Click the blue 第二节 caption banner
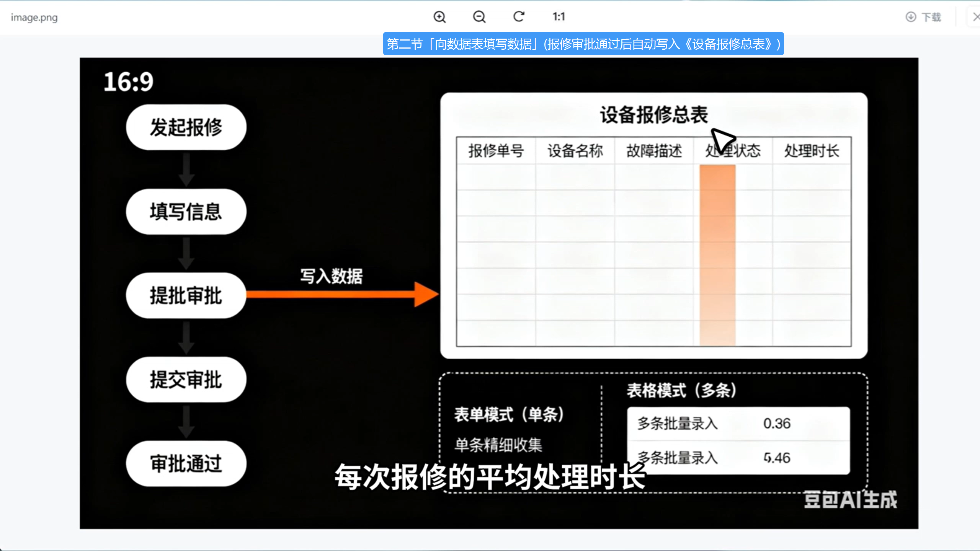 tap(583, 44)
